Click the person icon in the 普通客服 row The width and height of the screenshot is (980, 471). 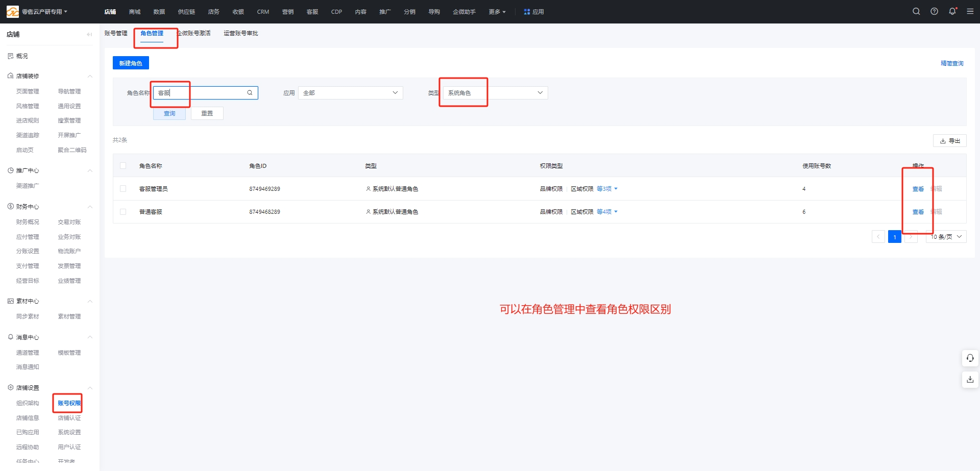tap(368, 212)
